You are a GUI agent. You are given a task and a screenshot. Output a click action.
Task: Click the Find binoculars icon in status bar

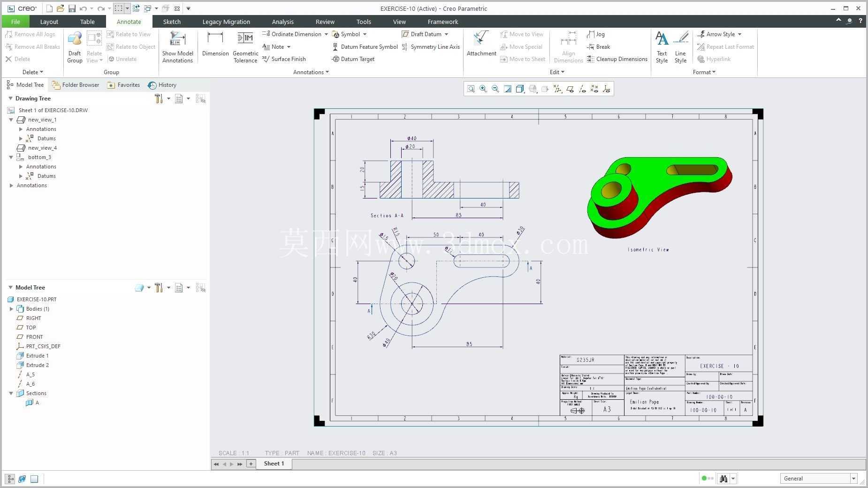[x=723, y=479]
